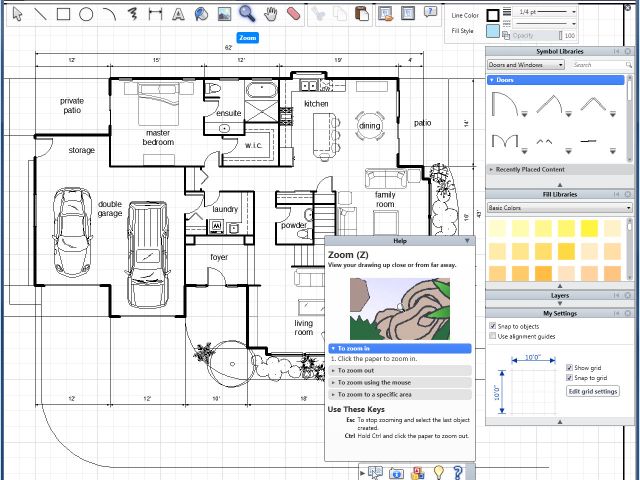The height and width of the screenshot is (480, 640).
Task: Open the Doors and Windows library dropdown
Action: (x=526, y=65)
